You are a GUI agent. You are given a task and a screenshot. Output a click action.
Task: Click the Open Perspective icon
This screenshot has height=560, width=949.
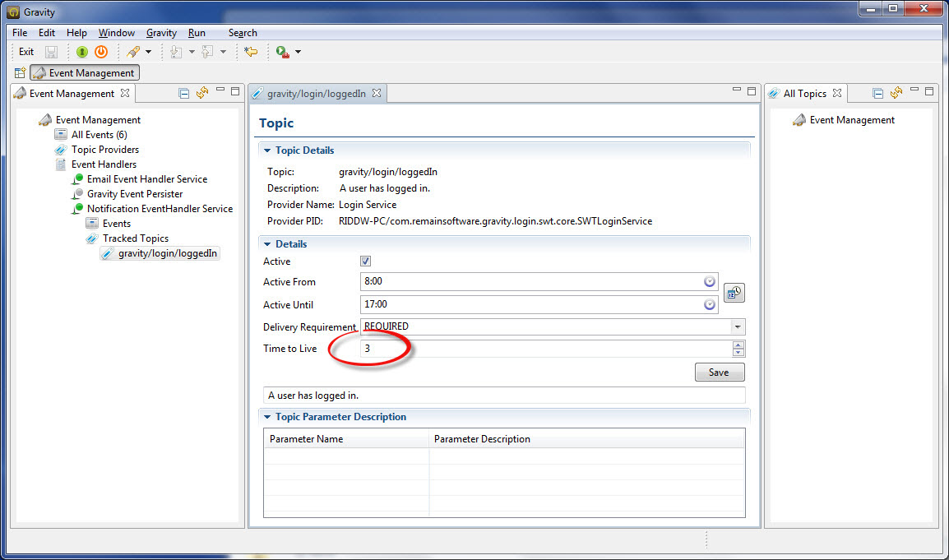point(20,73)
